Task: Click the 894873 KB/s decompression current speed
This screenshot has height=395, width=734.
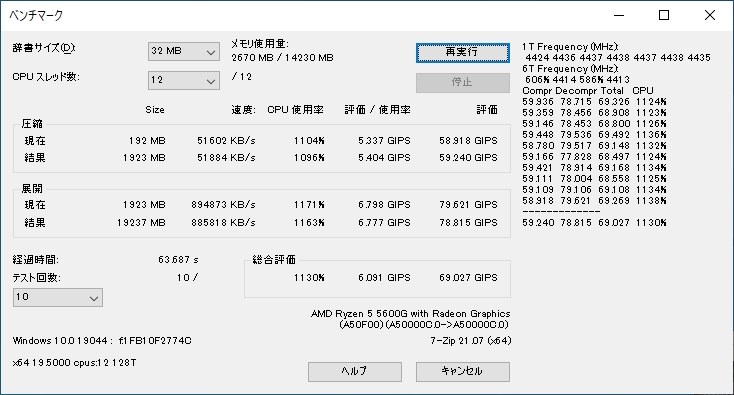Action: 223,205
